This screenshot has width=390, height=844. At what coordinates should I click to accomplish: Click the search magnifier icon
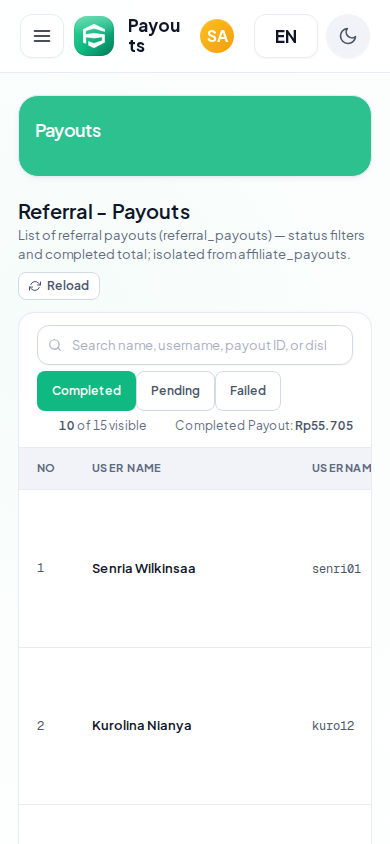[55, 345]
